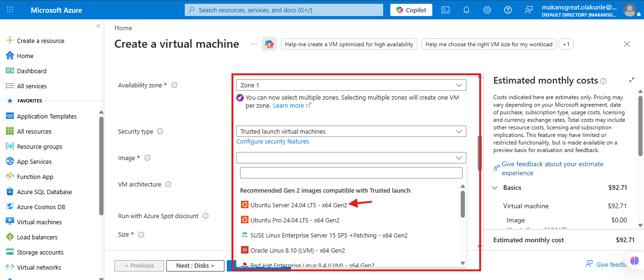Click the info icon next to Image
Viewport: 644px width, 280px height.
147,158
